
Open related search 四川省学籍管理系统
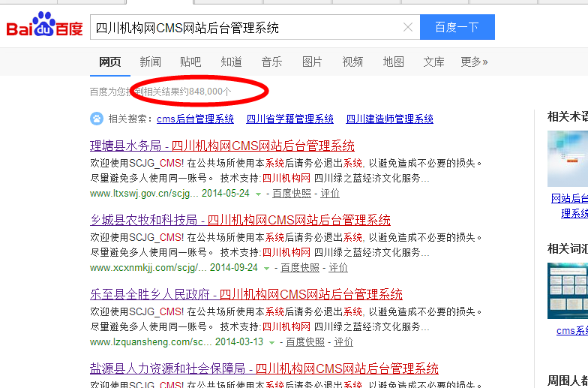click(x=289, y=119)
